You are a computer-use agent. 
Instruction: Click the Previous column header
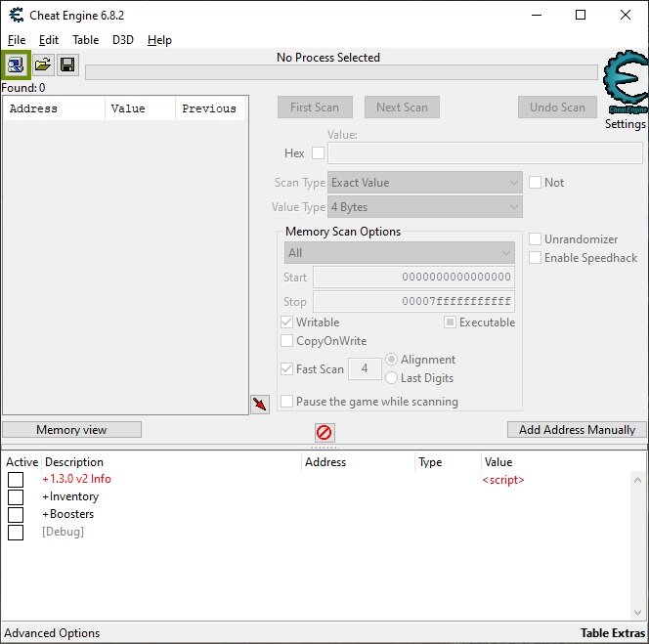pos(211,108)
